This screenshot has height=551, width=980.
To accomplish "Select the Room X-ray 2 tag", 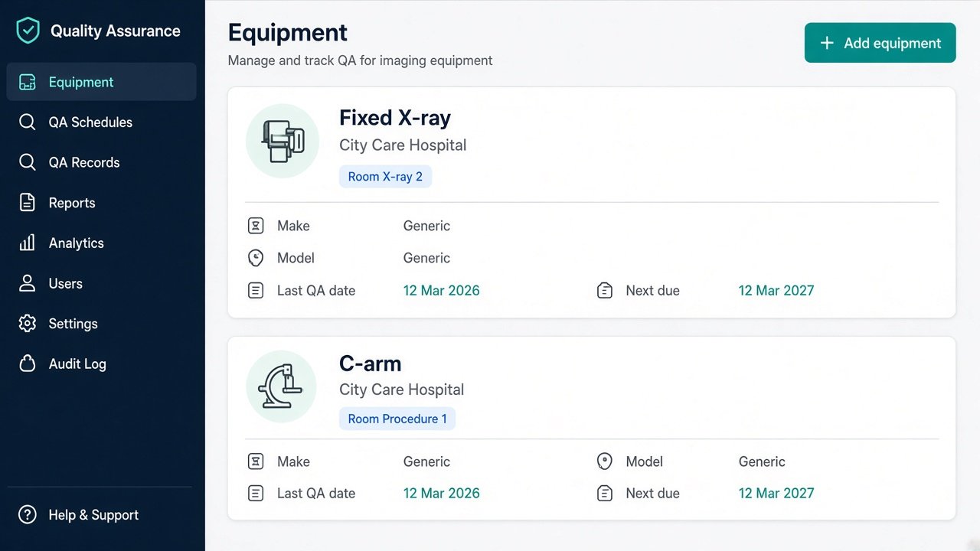I will 385,177.
